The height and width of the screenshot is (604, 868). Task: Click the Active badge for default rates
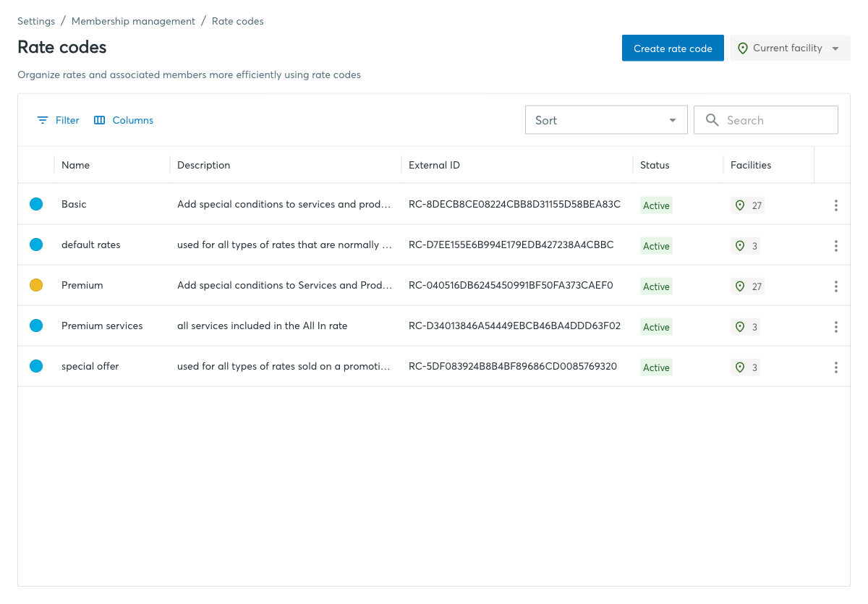tap(656, 246)
